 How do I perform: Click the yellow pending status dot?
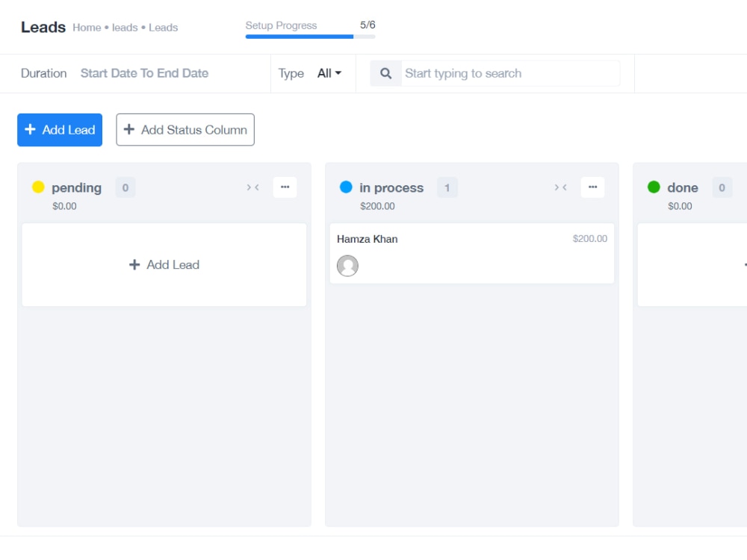click(x=38, y=187)
